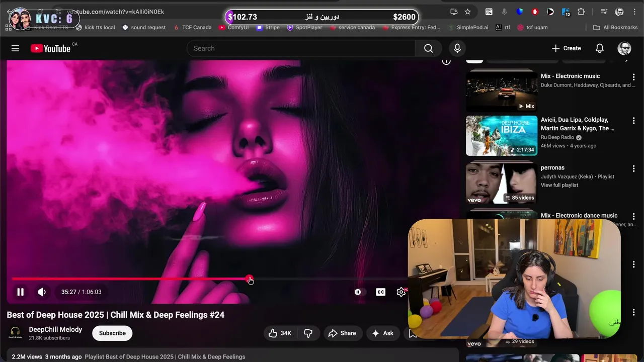Open the perronas playlist thumbnail
The height and width of the screenshot is (362, 644).
[501, 183]
